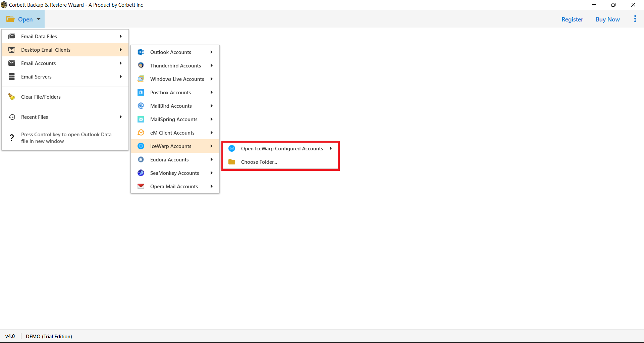Minimize the Corbett Backup window

point(594,5)
